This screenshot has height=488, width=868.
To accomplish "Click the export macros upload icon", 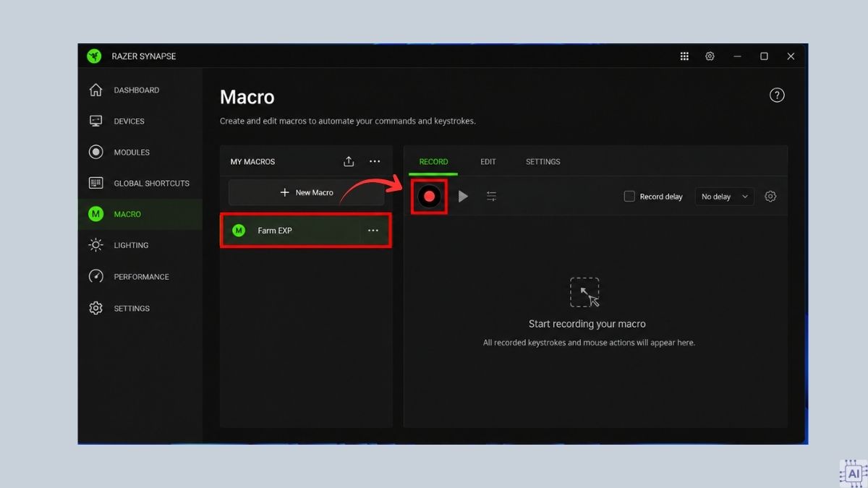I will (349, 161).
